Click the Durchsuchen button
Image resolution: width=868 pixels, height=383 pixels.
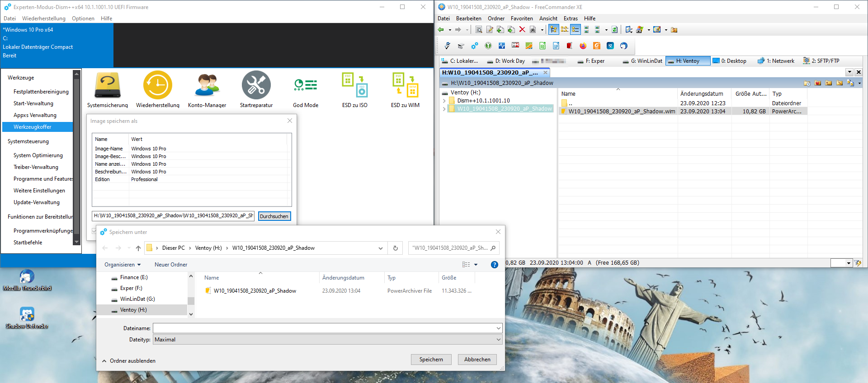[274, 216]
